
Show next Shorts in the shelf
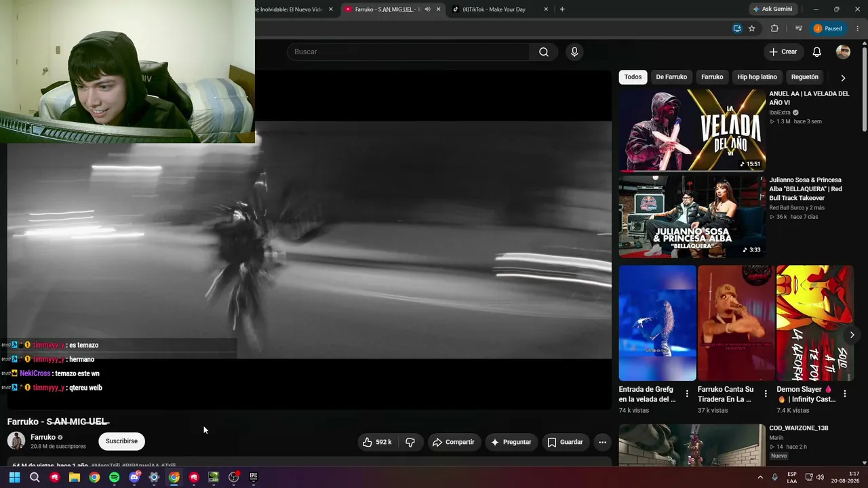click(x=852, y=335)
